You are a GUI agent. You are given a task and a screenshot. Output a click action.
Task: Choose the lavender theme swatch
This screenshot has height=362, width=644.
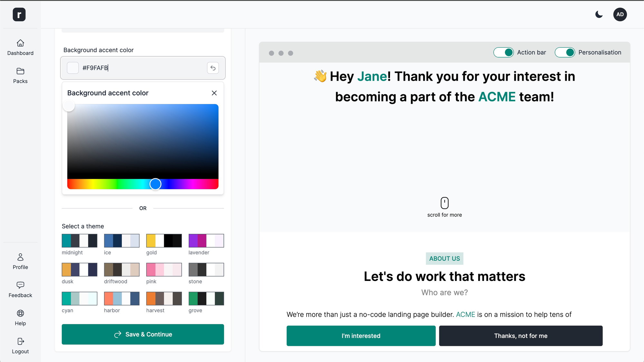click(x=206, y=241)
